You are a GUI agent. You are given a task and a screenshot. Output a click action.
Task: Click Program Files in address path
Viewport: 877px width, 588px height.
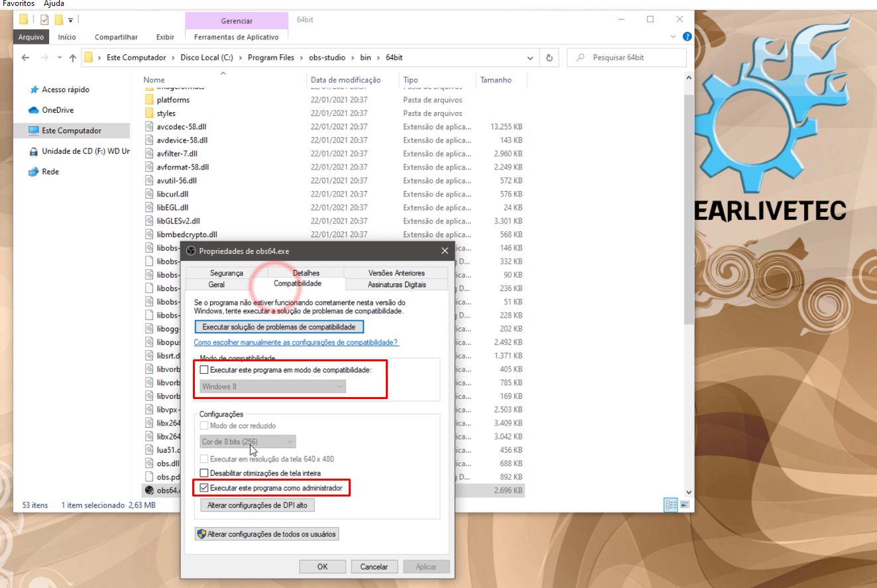271,58
